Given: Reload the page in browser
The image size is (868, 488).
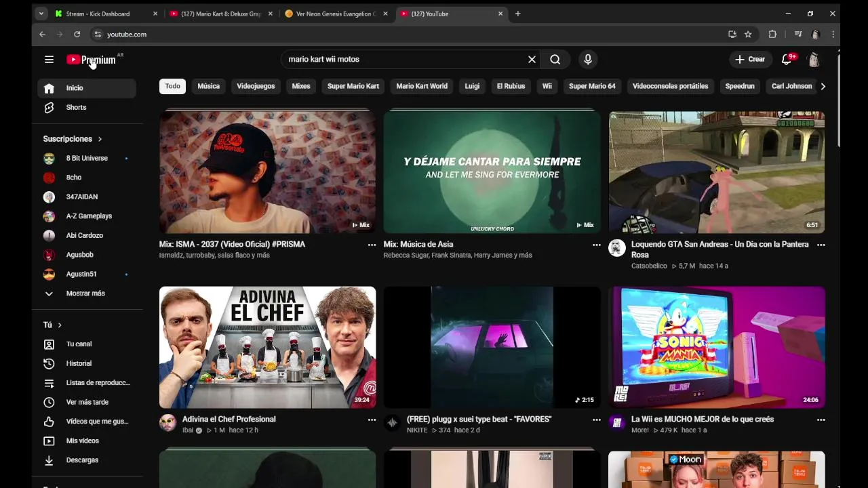Looking at the screenshot, I should point(77,35).
